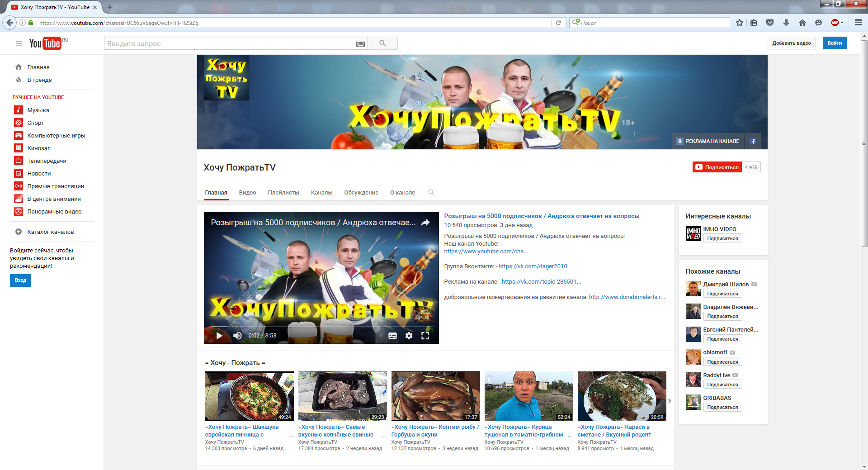Open the Шакшука video thumbnail

pyautogui.click(x=249, y=396)
